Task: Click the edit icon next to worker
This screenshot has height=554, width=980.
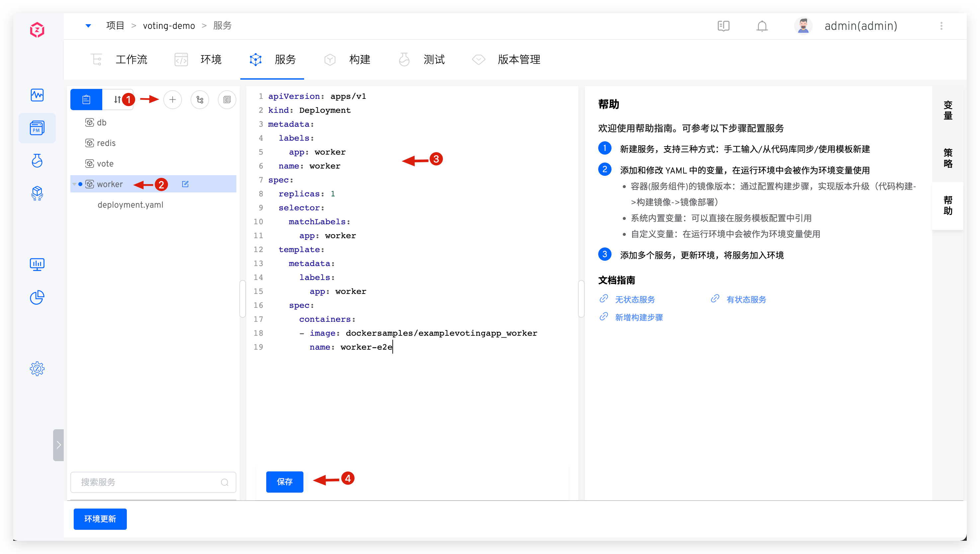Action: pyautogui.click(x=186, y=184)
